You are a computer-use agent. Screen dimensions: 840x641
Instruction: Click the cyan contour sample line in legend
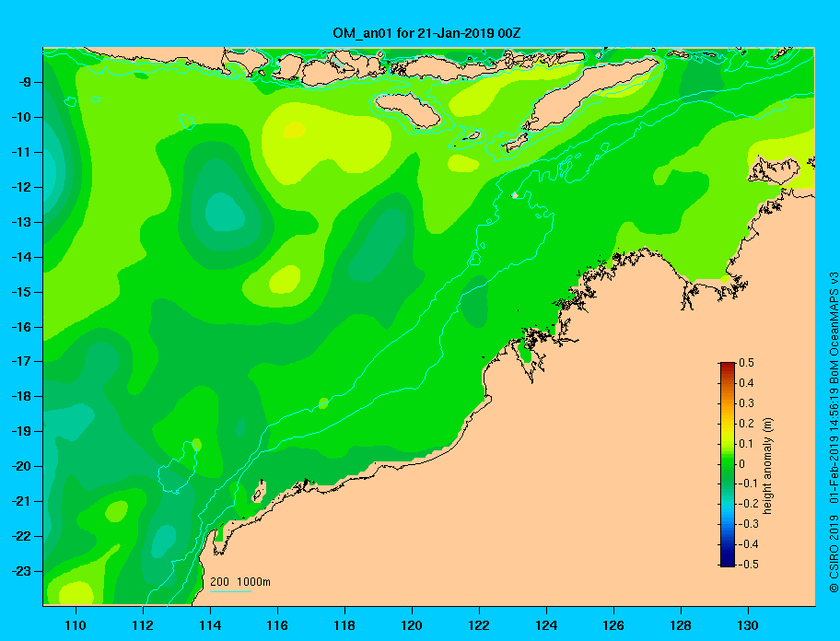230,592
